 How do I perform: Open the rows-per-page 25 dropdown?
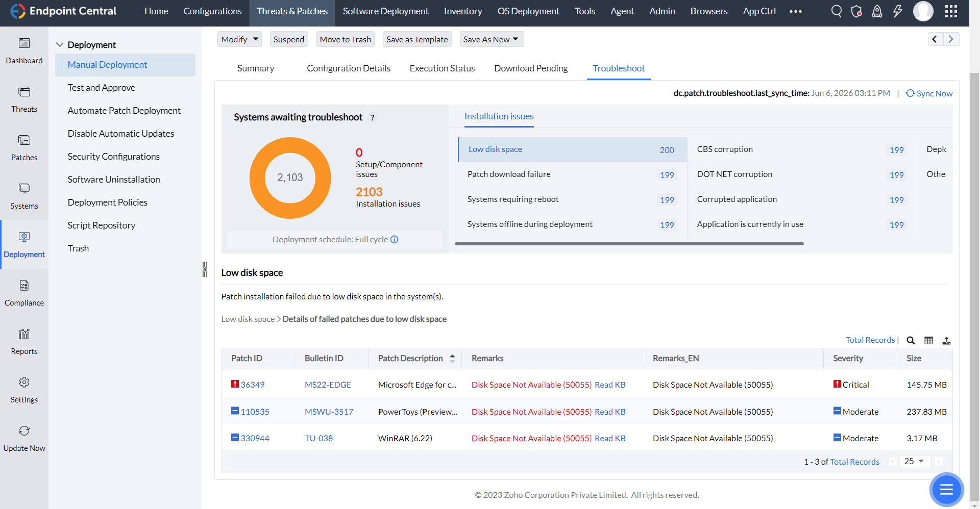tap(915, 461)
